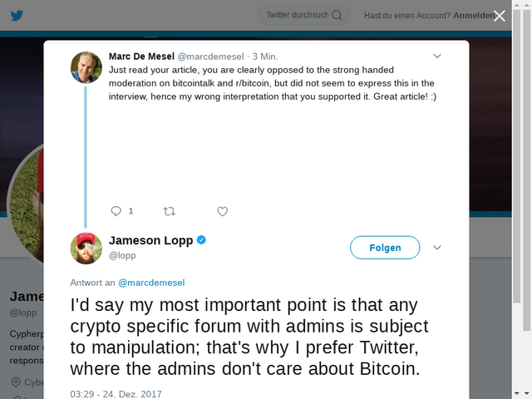Open Marc De Mesel's profile picture
Viewport: 532px width, 399px height.
coord(86,67)
